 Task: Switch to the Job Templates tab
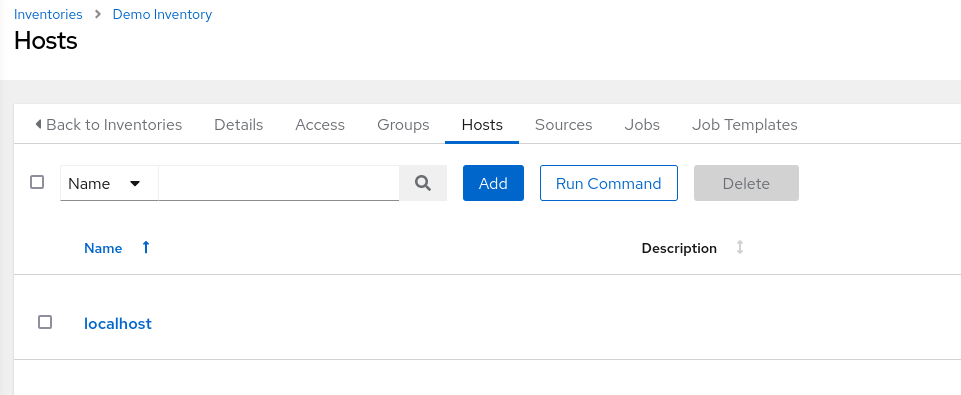coord(745,125)
